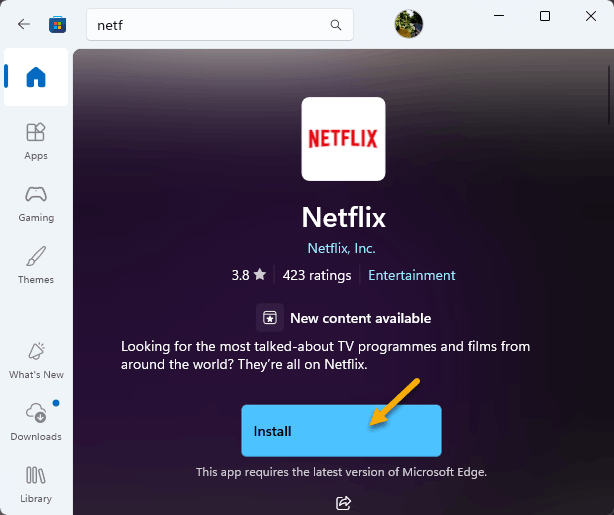Screen dimensions: 614x515
Task: Open the Library section
Action: coord(36,484)
